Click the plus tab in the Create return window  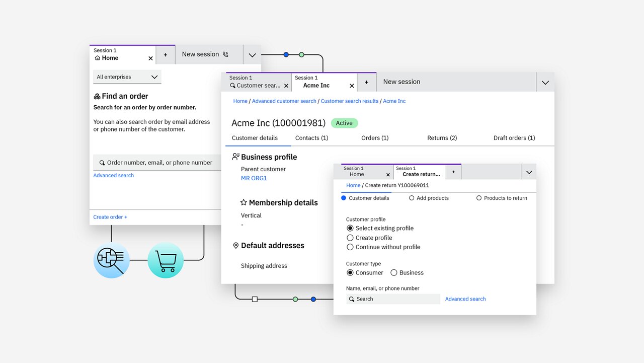(453, 172)
